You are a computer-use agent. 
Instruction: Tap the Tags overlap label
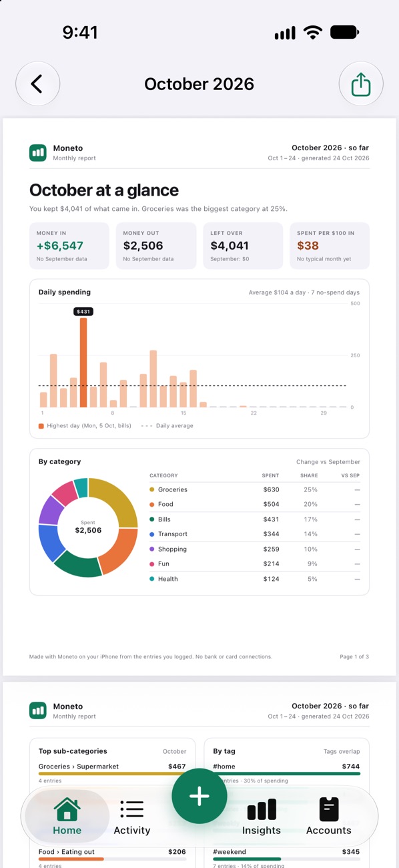pos(342,752)
